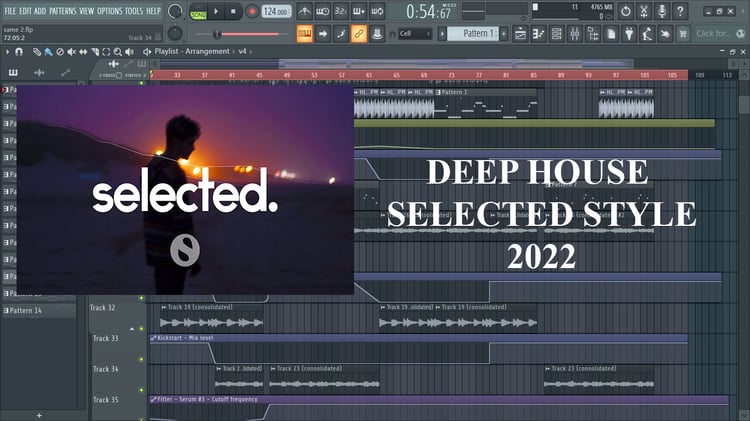Toggle the Playlist magnet snap icon
The image size is (750, 421).
point(19,51)
